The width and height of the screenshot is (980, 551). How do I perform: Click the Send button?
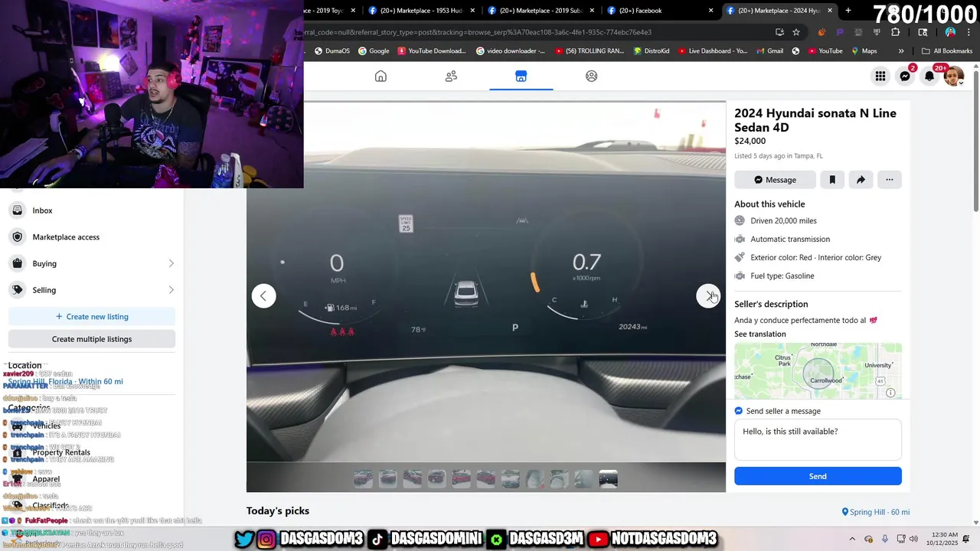[x=818, y=476]
